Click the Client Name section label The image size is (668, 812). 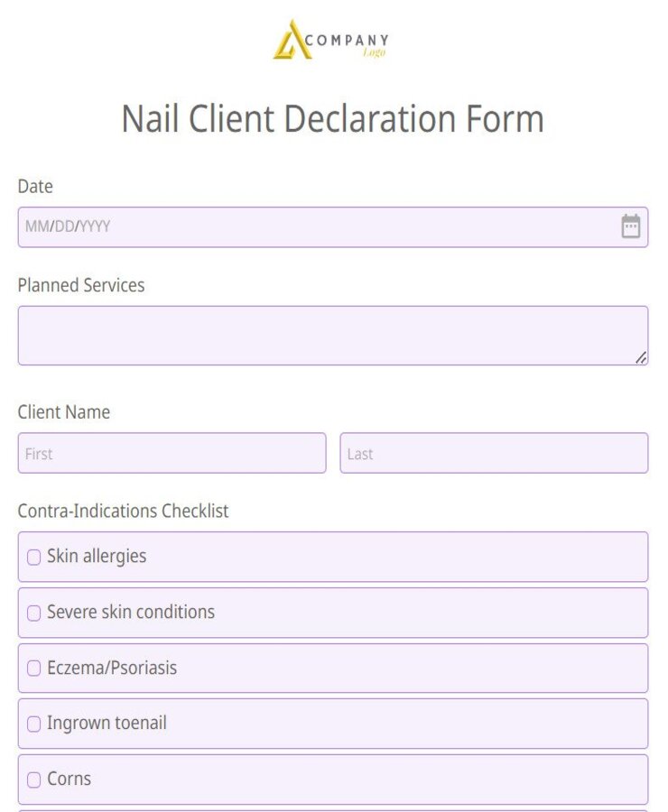click(x=63, y=412)
